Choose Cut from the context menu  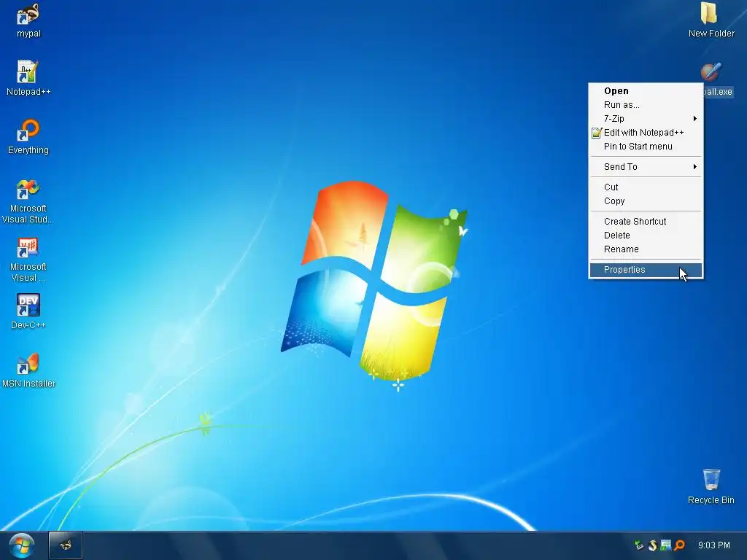coord(646,187)
